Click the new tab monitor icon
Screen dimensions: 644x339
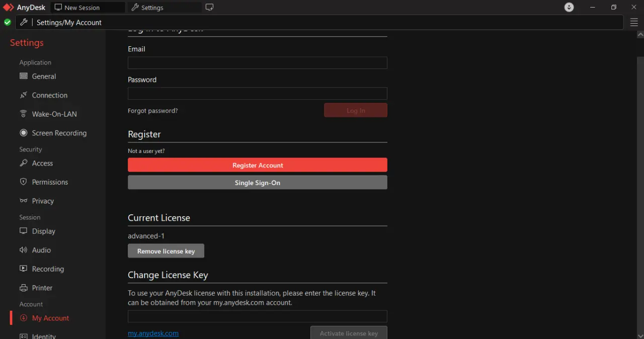(x=210, y=8)
